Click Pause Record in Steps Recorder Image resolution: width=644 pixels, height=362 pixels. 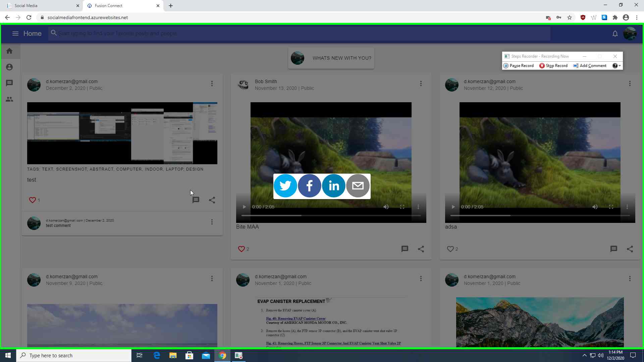519,66
